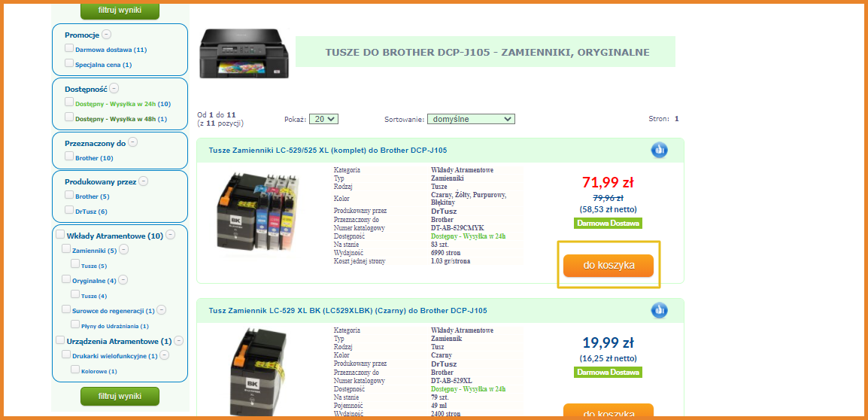868x420 pixels.
Task: Open the Pokaż items-per-page dropdown
Action: pyautogui.click(x=324, y=119)
